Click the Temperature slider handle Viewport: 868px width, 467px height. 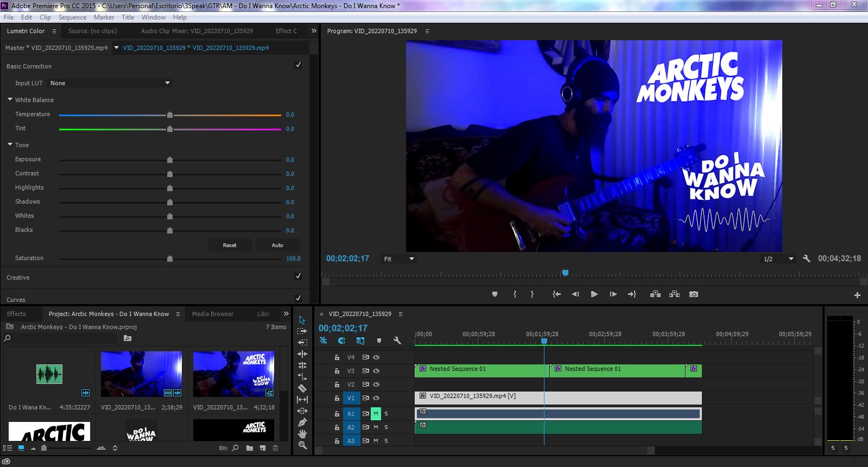point(170,115)
